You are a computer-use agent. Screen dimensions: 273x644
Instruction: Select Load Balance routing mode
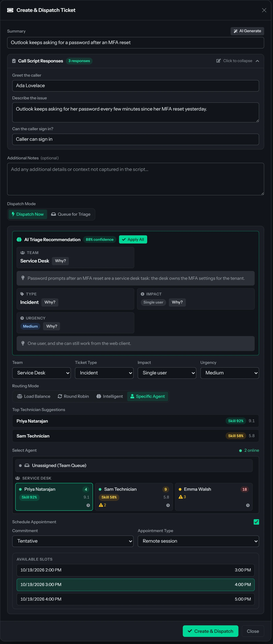[x=33, y=396]
